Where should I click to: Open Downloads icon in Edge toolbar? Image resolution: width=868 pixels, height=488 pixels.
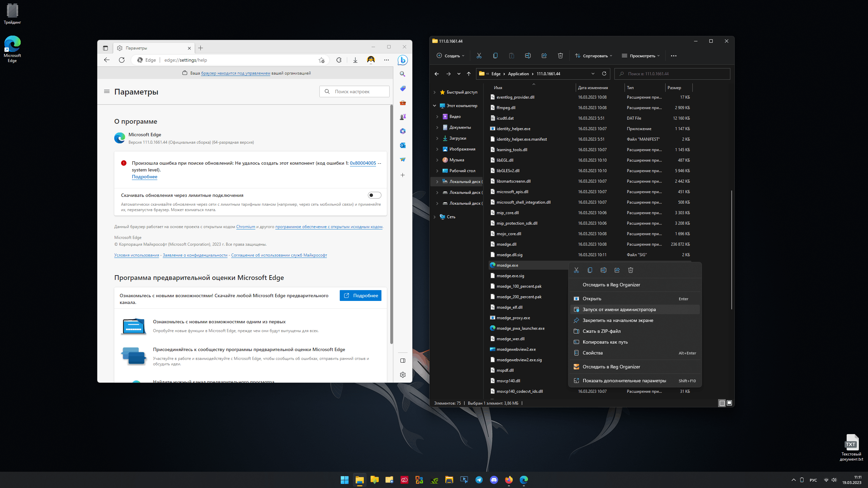tap(355, 60)
